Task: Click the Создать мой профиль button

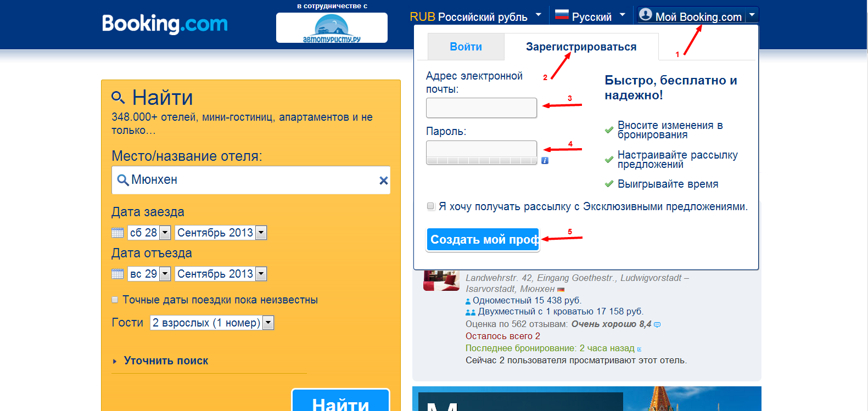Action: [483, 240]
